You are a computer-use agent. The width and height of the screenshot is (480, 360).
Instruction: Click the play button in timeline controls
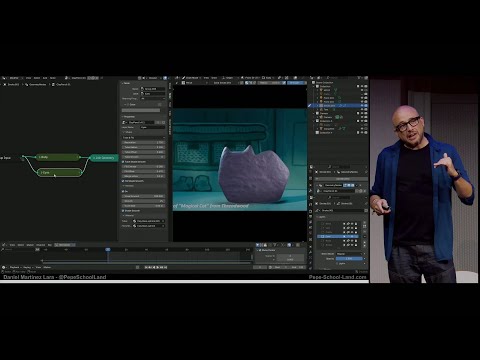click(158, 267)
